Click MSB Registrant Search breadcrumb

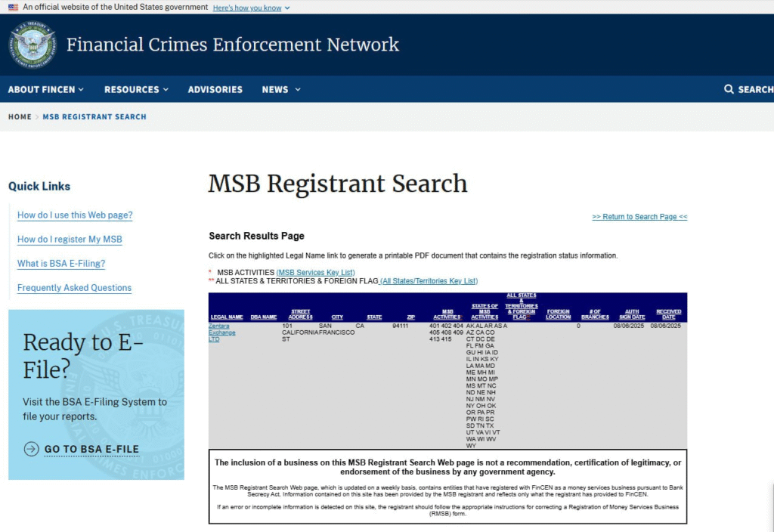[94, 117]
